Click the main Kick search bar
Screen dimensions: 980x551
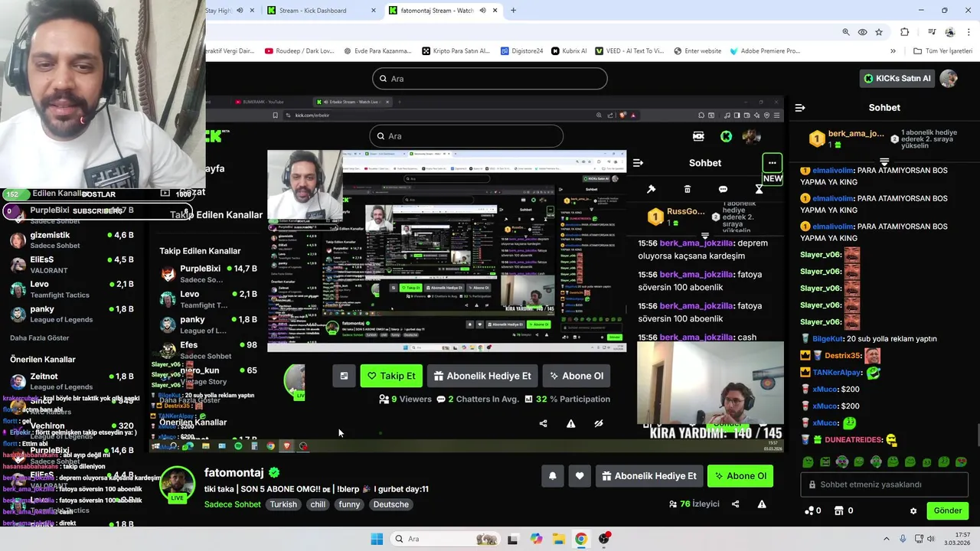(x=490, y=78)
